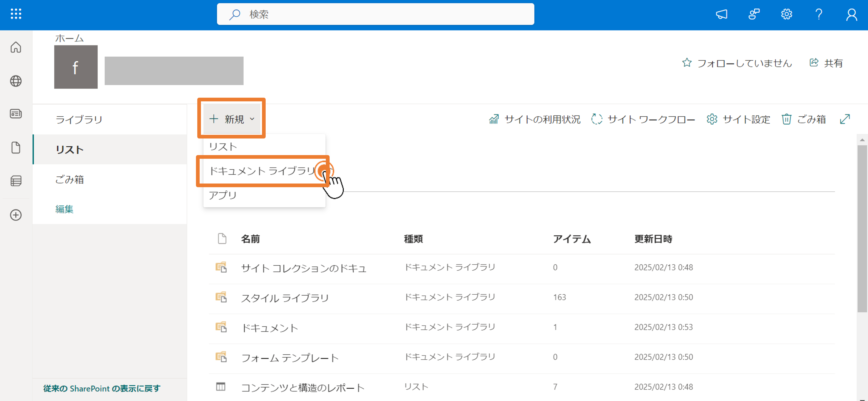
Task: Click the circled plus create icon
Action: (x=16, y=215)
